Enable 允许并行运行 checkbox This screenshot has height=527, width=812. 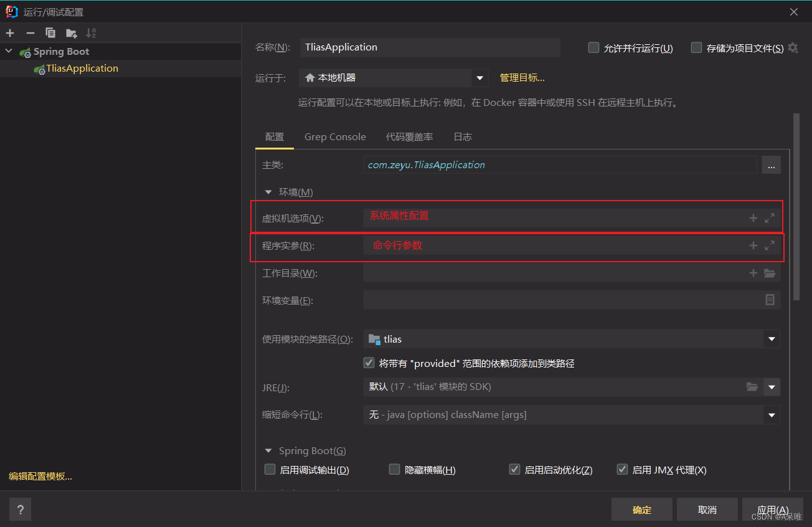(593, 47)
